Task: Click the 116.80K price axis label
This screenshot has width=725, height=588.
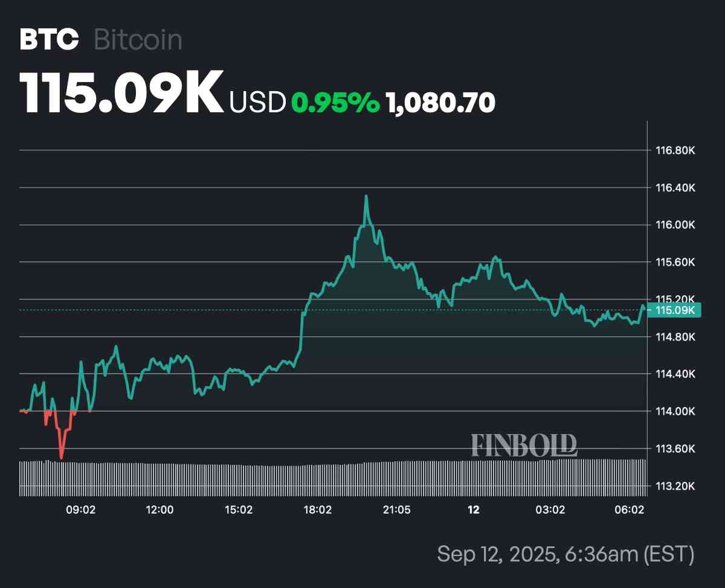Action: [x=675, y=150]
